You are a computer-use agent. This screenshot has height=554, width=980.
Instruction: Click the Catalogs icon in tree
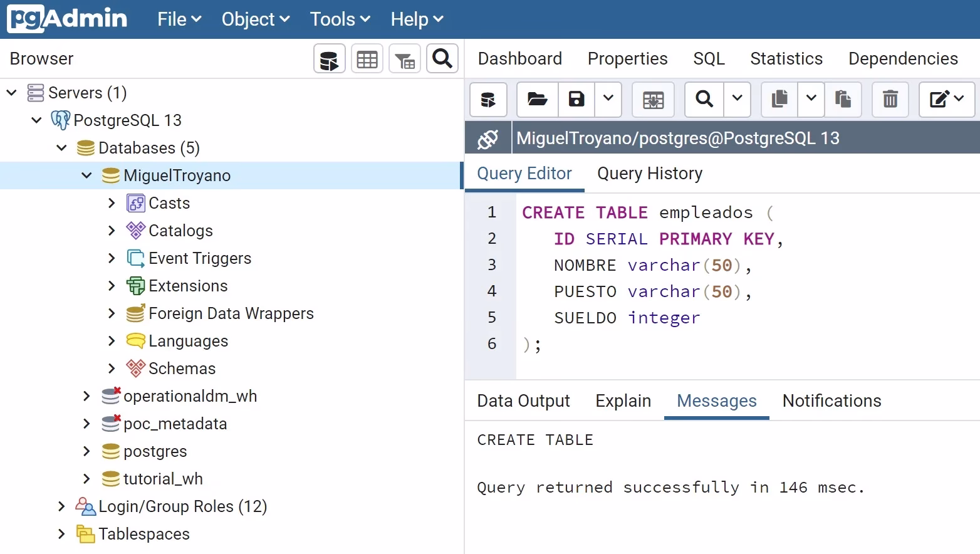(x=136, y=231)
